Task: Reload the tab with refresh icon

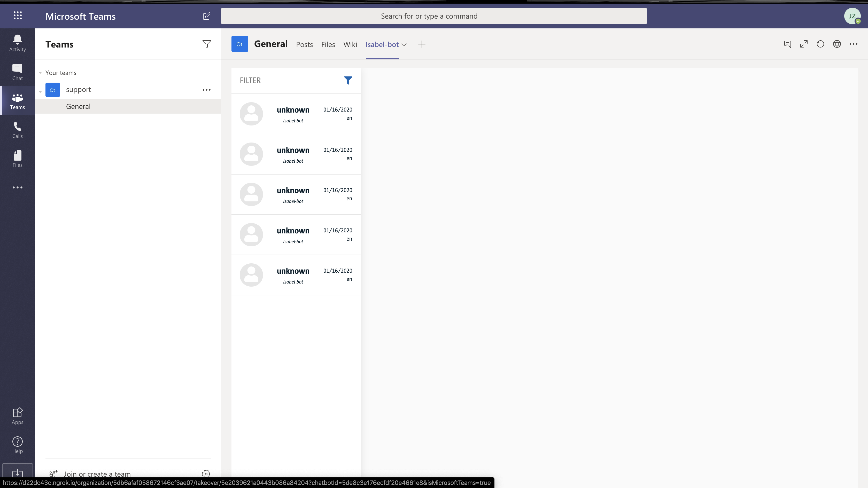Action: (x=820, y=44)
